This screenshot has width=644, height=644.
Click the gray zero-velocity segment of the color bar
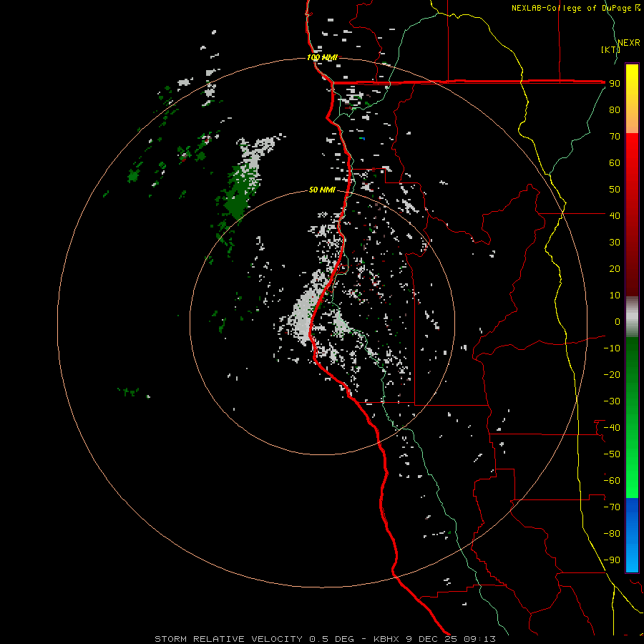tap(632, 317)
